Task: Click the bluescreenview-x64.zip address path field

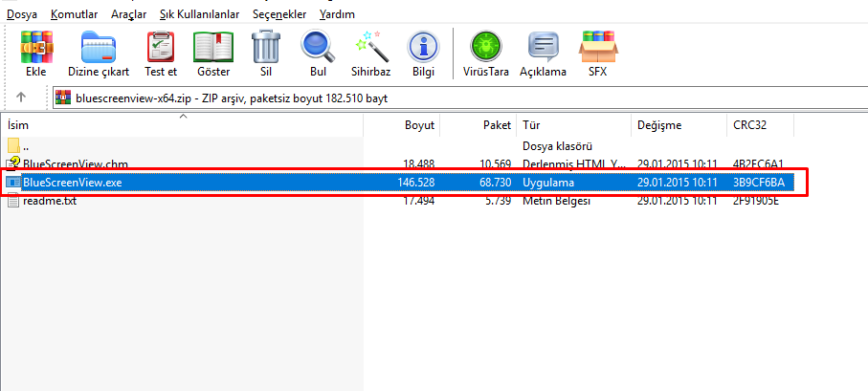Action: (459, 98)
